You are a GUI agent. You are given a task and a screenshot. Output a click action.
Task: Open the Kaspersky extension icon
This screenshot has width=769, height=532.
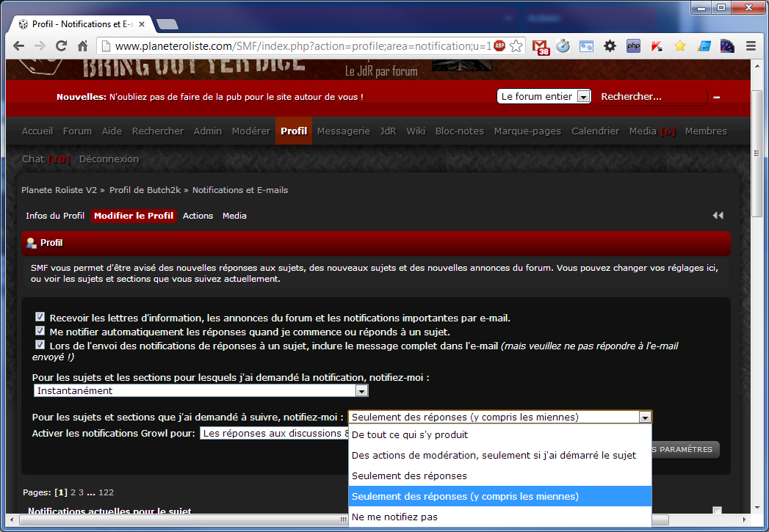[656, 46]
